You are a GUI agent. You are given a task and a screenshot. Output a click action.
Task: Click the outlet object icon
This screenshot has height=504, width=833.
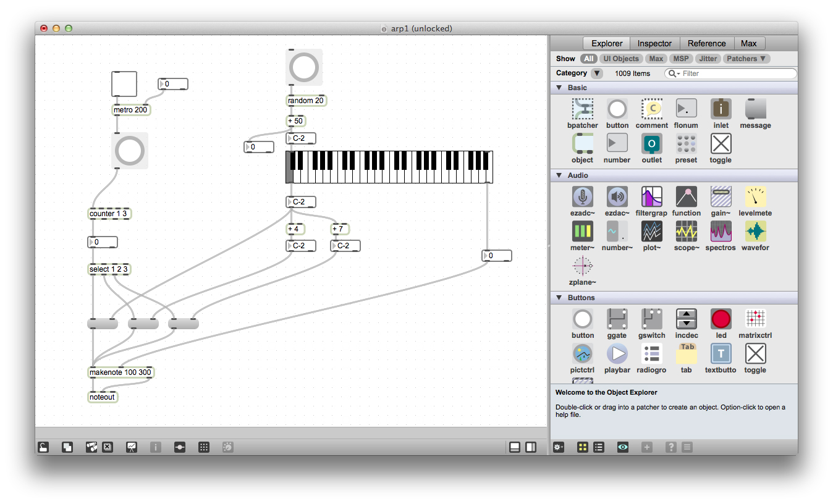tap(651, 144)
